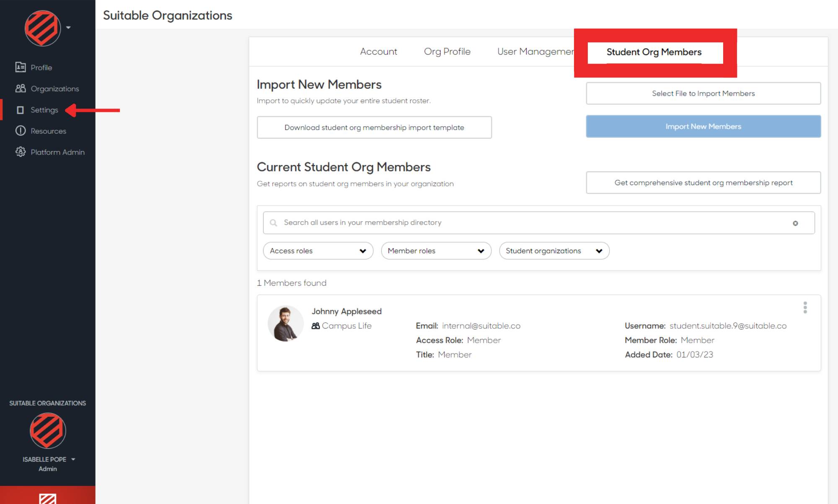Click the search magnifier icon

[273, 223]
